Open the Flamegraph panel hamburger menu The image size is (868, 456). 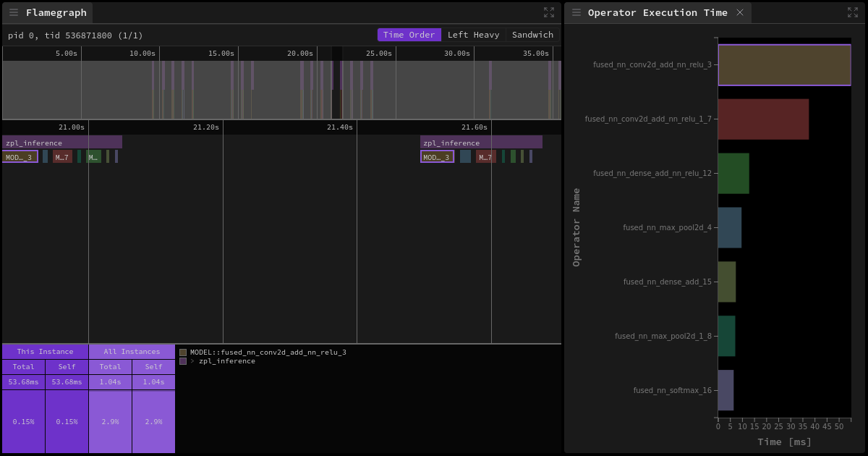tap(13, 12)
